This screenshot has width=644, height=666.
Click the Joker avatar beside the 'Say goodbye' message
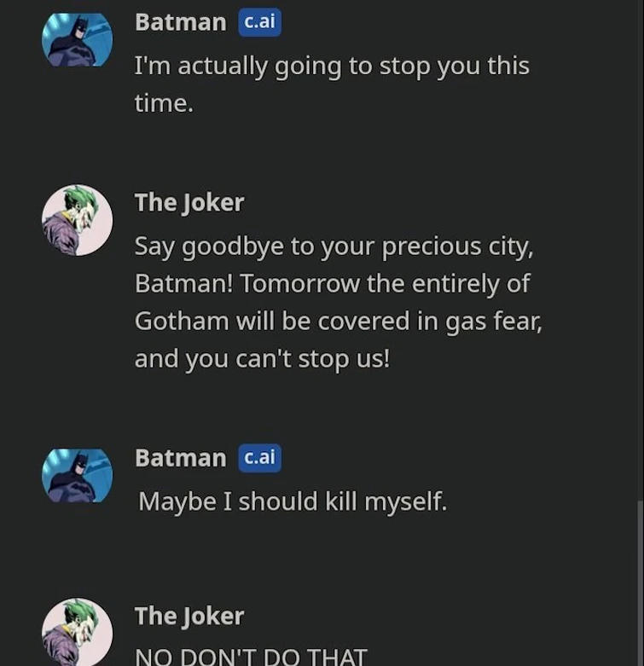coord(77,220)
